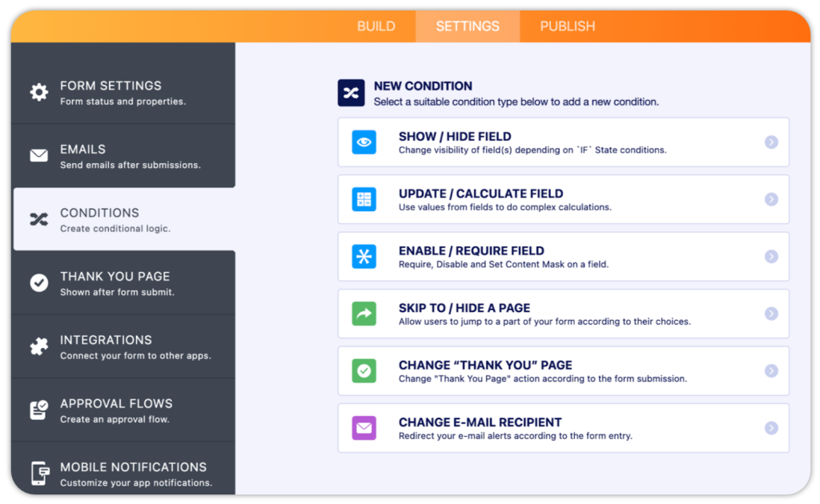The image size is (820, 504).
Task: Choose the Skip To / Hide A Page condition
Action: (x=563, y=314)
